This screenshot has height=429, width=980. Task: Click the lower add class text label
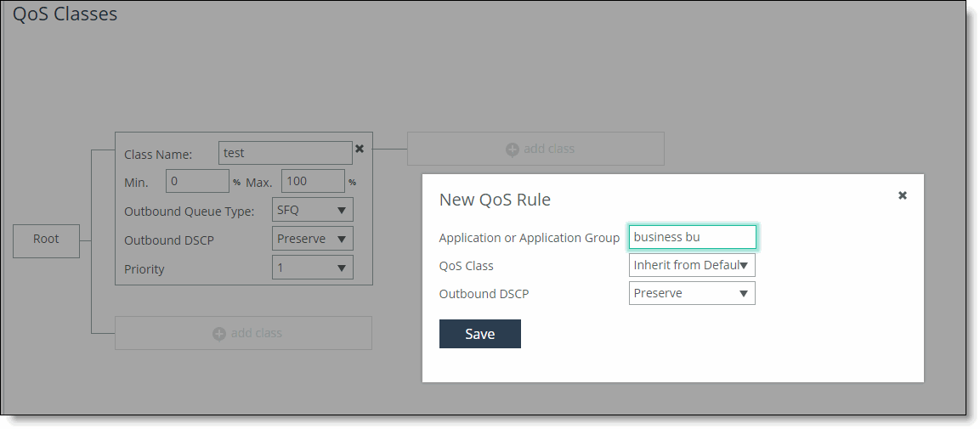(x=256, y=333)
